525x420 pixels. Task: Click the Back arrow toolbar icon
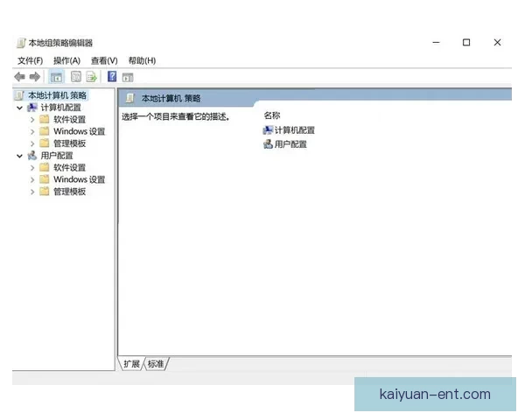coord(20,77)
